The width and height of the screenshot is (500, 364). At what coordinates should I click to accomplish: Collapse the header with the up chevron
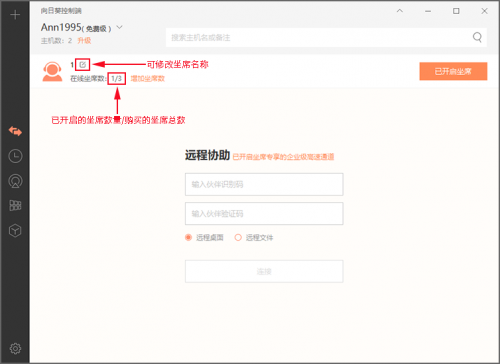[400, 11]
